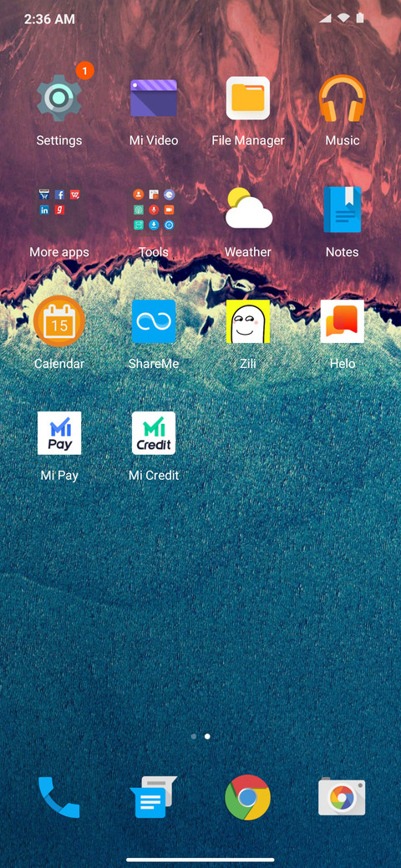Launch the Helo app

343,321
